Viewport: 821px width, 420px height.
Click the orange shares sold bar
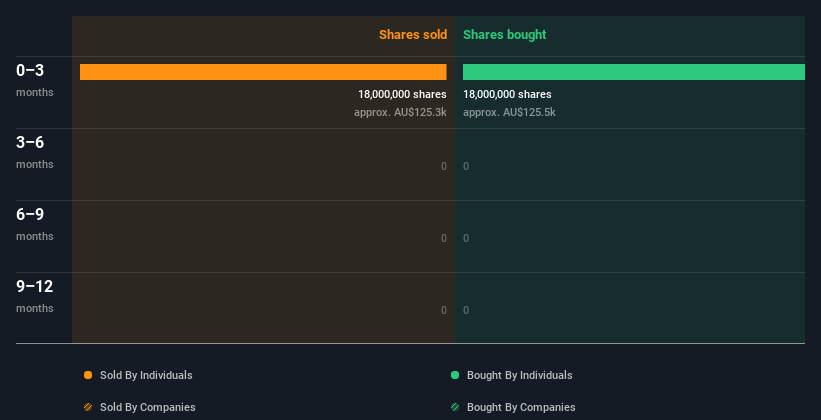[x=263, y=72]
